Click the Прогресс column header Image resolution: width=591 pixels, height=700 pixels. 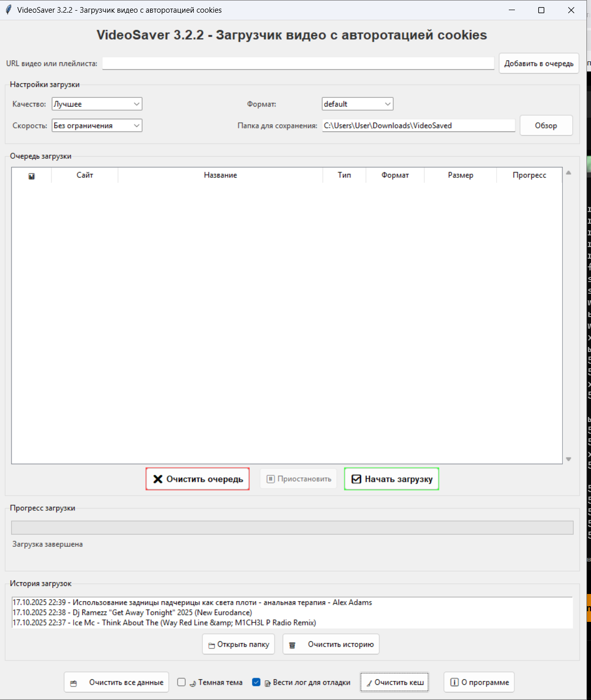point(529,175)
